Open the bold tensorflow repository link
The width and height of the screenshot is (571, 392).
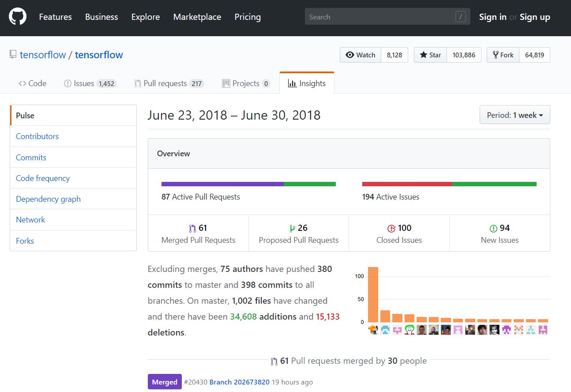[x=99, y=55]
